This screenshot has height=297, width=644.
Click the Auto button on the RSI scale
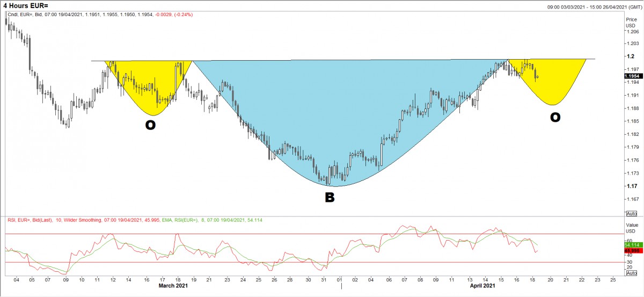[631, 273]
